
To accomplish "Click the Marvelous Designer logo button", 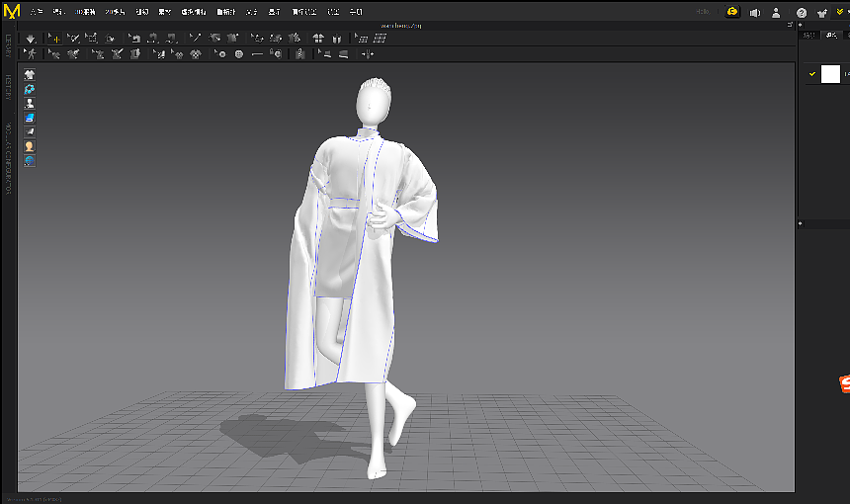I will (12, 12).
